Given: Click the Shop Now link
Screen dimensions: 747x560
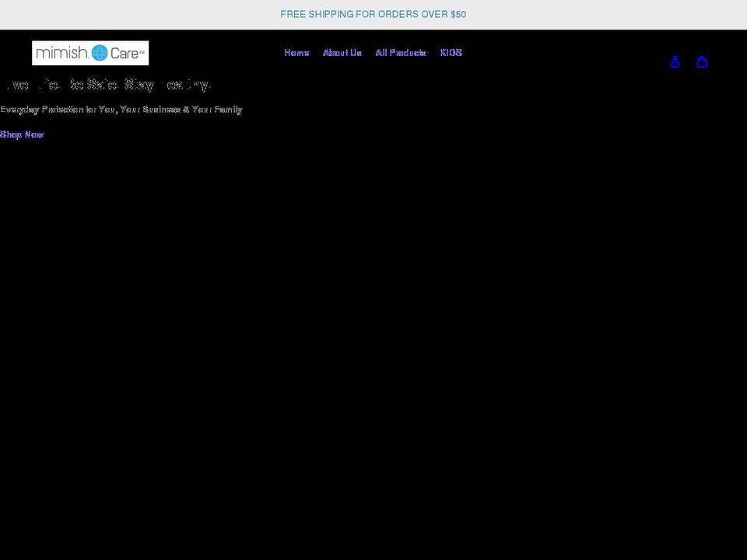Looking at the screenshot, I should pyautogui.click(x=22, y=134).
